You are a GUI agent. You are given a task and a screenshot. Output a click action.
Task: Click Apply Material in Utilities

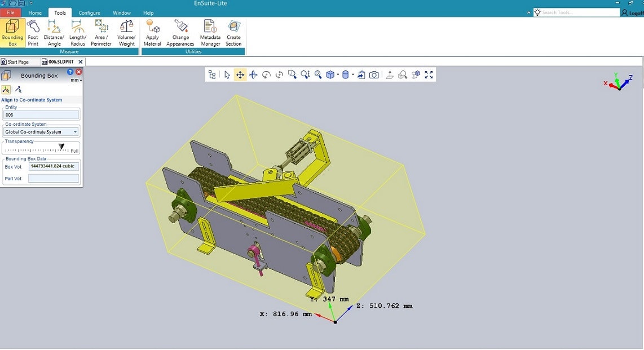click(152, 33)
